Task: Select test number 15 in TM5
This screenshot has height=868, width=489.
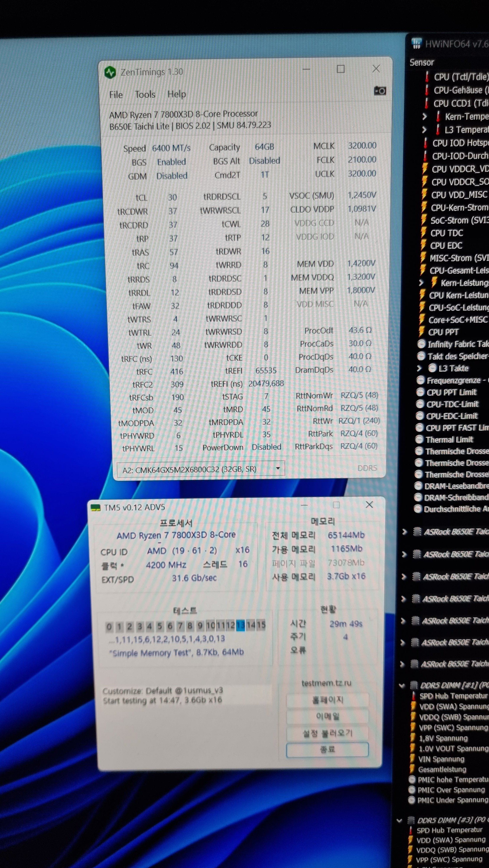Action: click(x=261, y=625)
